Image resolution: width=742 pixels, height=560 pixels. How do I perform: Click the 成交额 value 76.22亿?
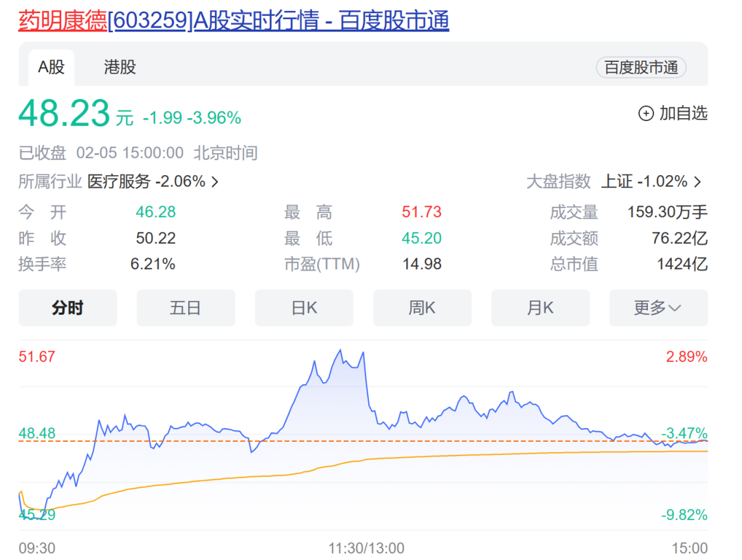pos(679,238)
